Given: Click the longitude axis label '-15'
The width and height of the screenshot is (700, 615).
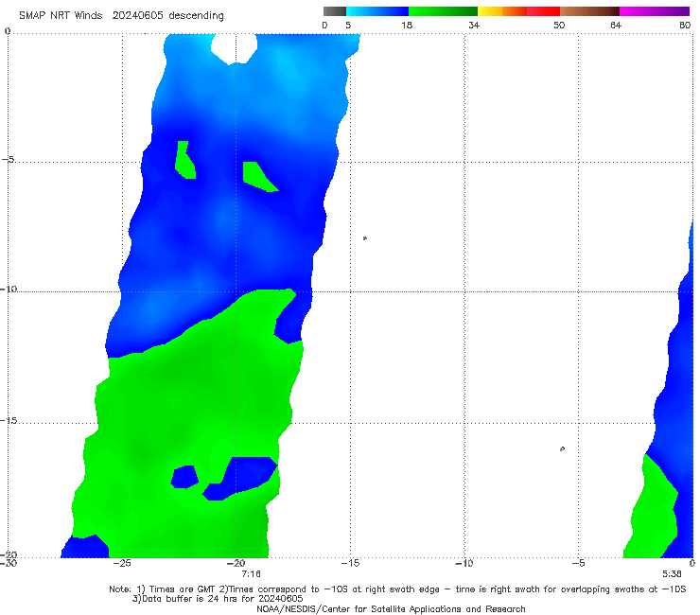Looking at the screenshot, I should [350, 563].
